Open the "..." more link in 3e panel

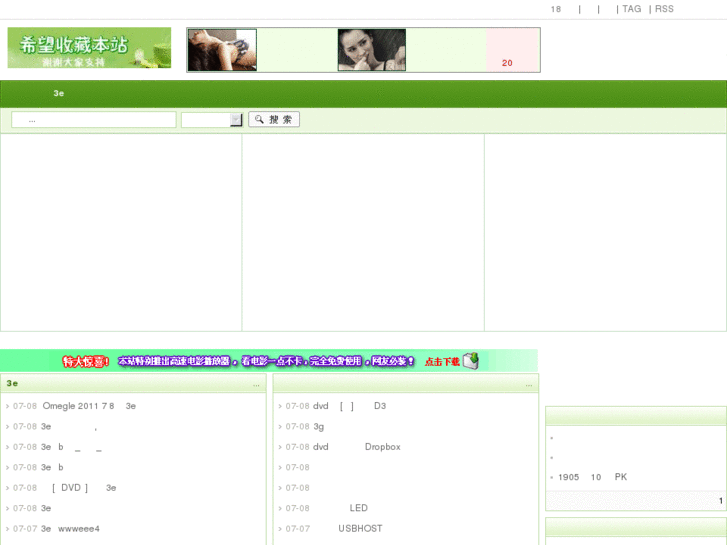(x=256, y=385)
